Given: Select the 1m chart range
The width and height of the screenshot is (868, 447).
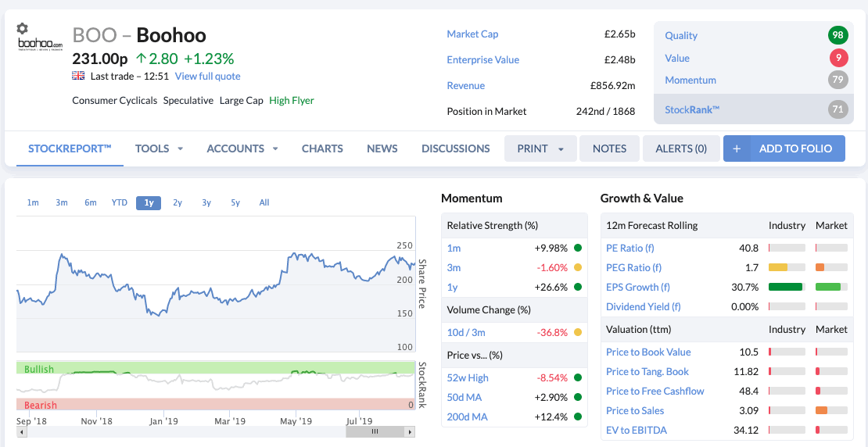Looking at the screenshot, I should click(33, 202).
